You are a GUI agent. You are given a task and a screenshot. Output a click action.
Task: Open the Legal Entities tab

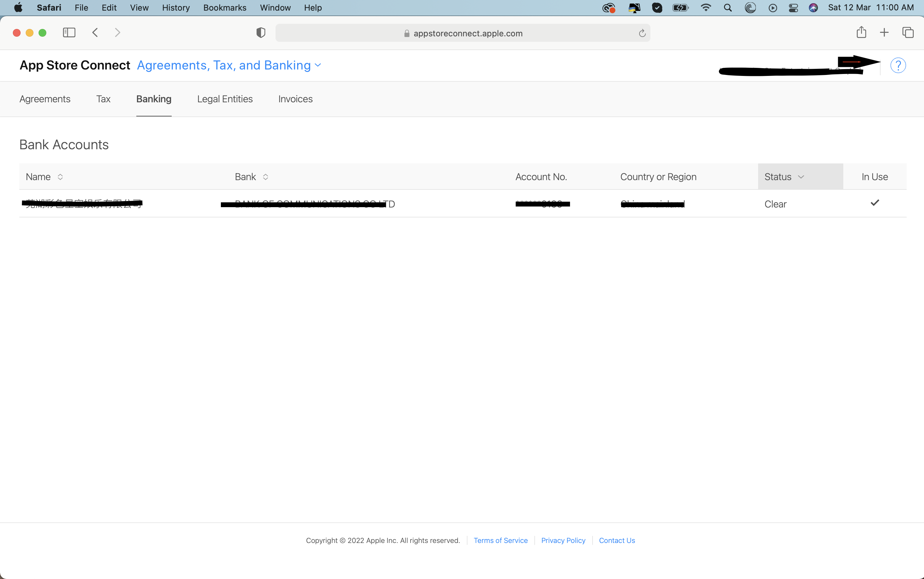pos(225,99)
